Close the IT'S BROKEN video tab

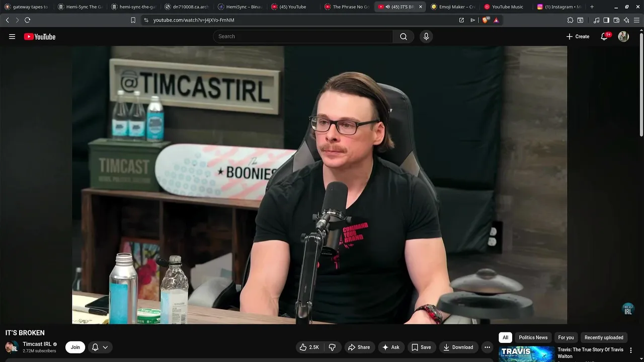pos(421,7)
